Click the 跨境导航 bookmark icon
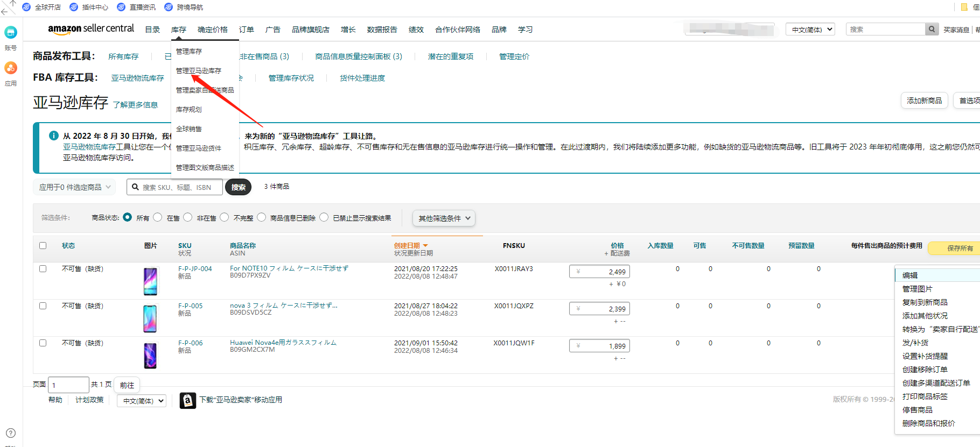This screenshot has width=980, height=447. click(169, 7)
